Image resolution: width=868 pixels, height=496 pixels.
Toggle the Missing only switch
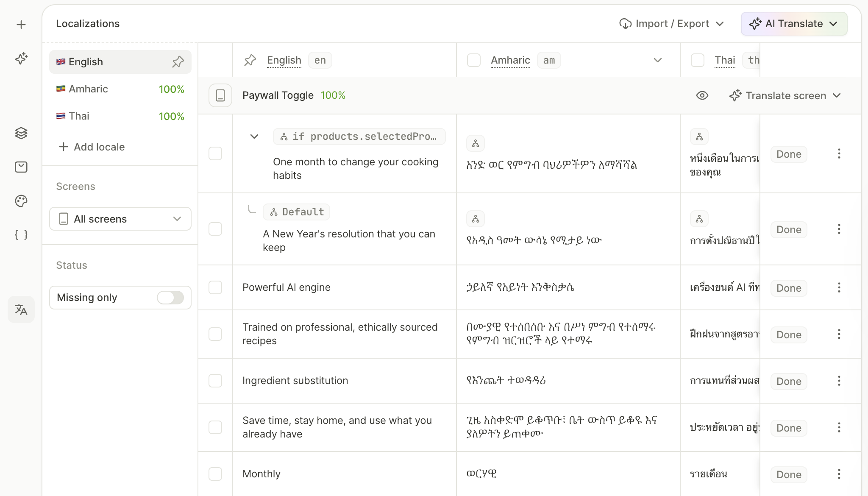(170, 298)
